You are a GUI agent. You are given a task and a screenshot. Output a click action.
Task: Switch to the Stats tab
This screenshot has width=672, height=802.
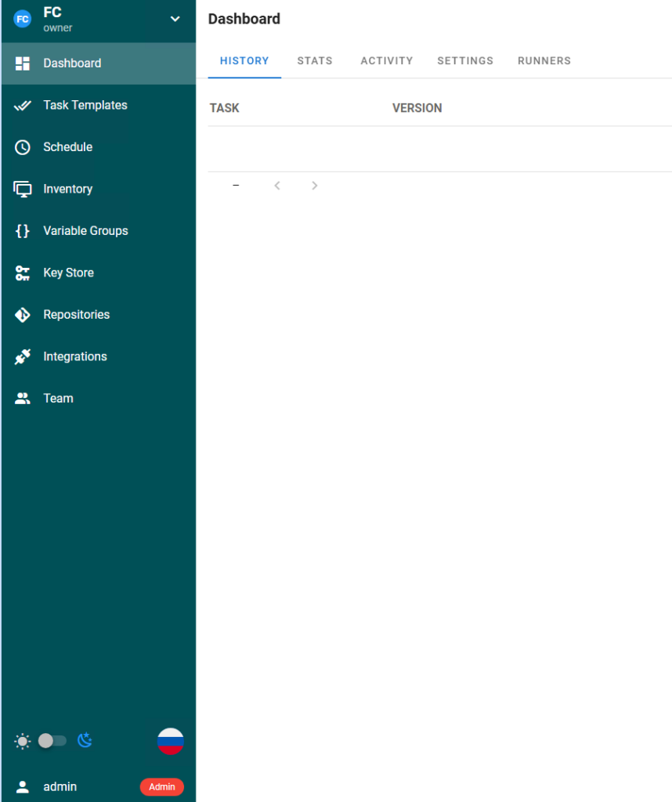click(315, 60)
